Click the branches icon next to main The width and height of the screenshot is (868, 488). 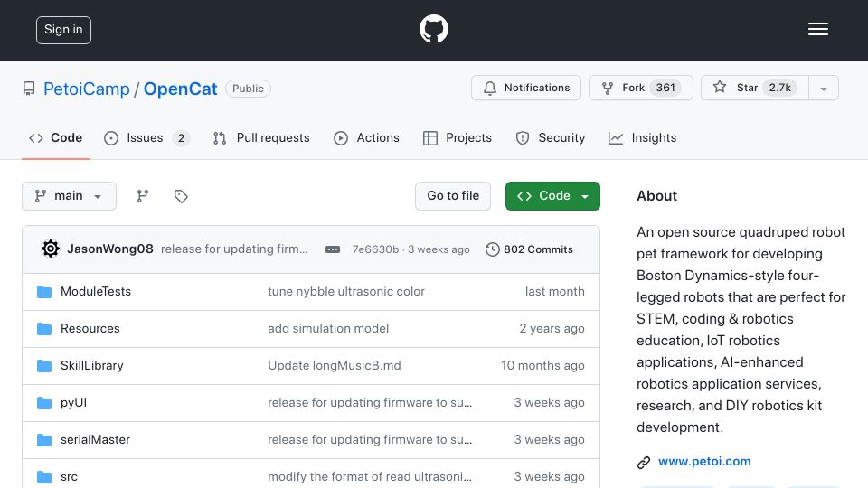143,196
